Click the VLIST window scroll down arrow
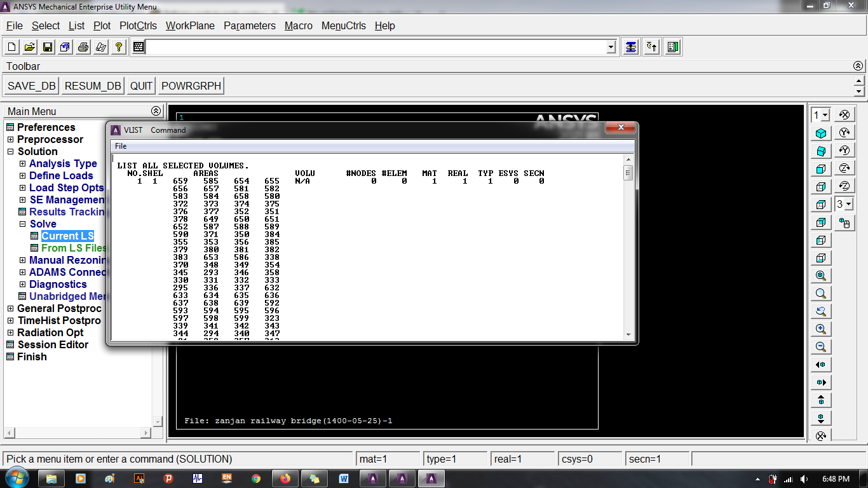 [628, 334]
